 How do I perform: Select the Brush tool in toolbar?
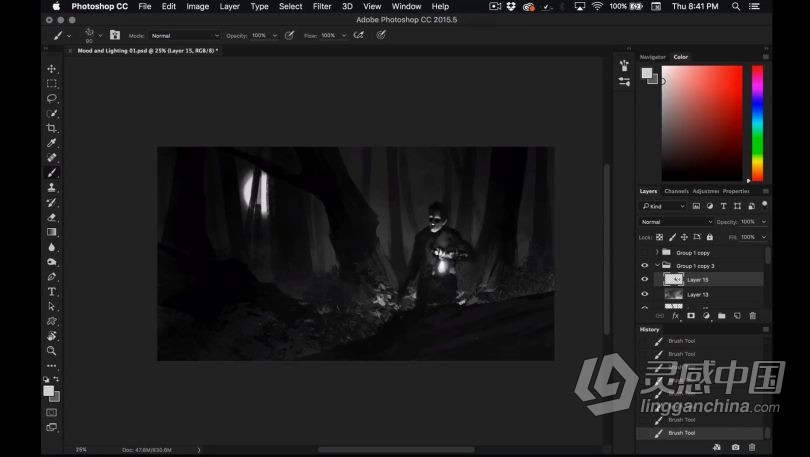(x=52, y=172)
